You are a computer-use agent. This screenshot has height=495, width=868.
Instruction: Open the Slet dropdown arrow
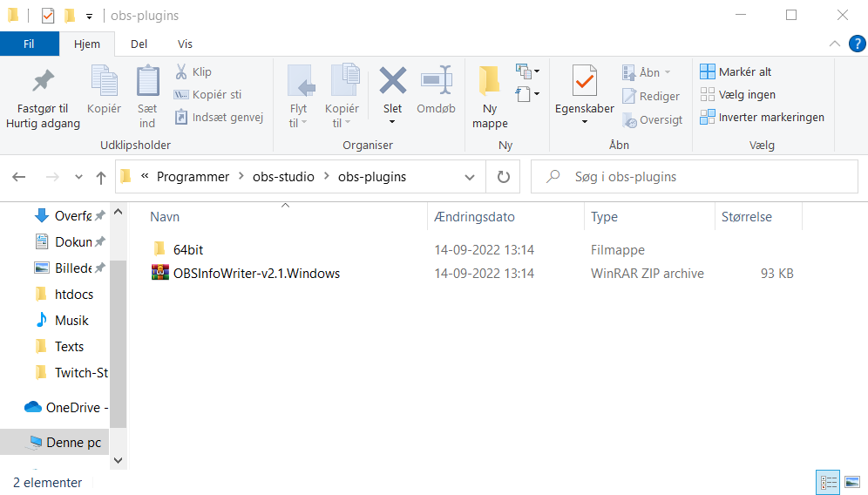click(392, 122)
